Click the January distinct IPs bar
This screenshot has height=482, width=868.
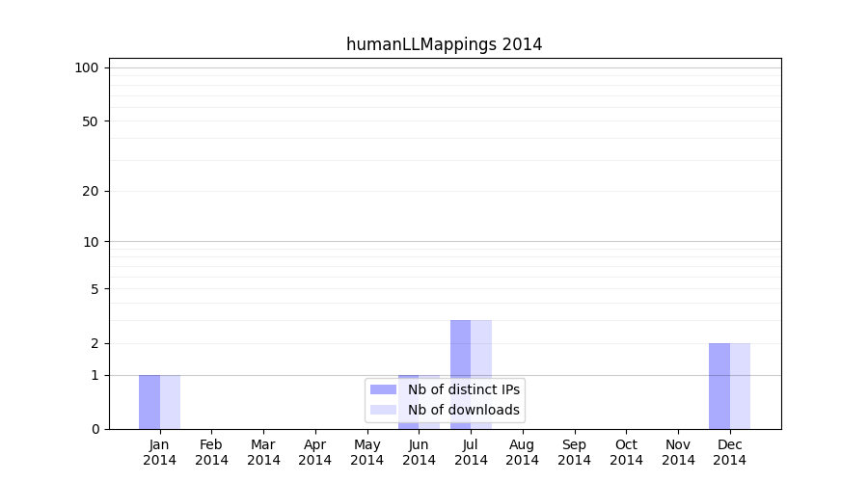click(x=149, y=402)
